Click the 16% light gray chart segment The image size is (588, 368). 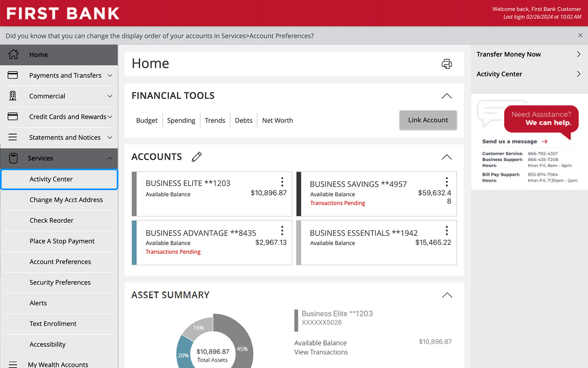click(199, 328)
